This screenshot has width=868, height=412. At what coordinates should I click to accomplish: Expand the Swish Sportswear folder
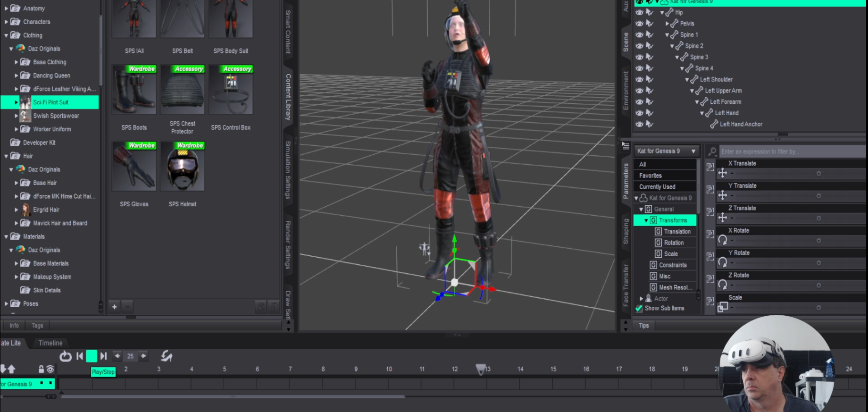17,116
